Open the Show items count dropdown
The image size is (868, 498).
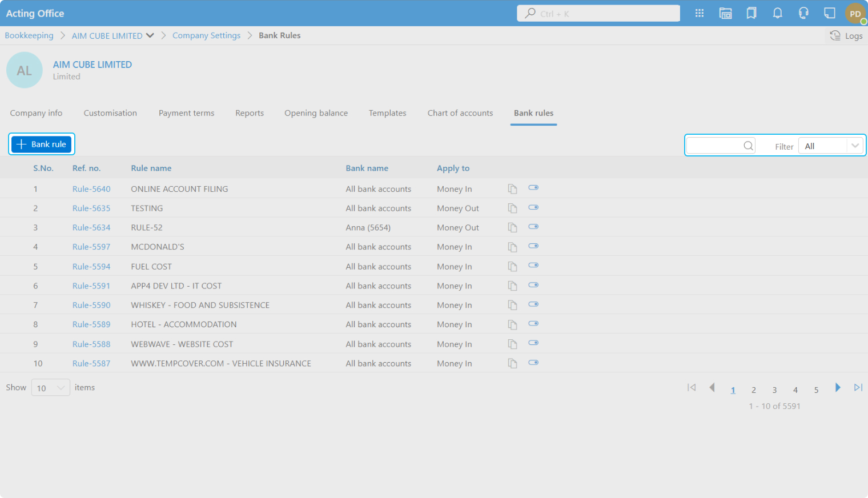pyautogui.click(x=50, y=388)
